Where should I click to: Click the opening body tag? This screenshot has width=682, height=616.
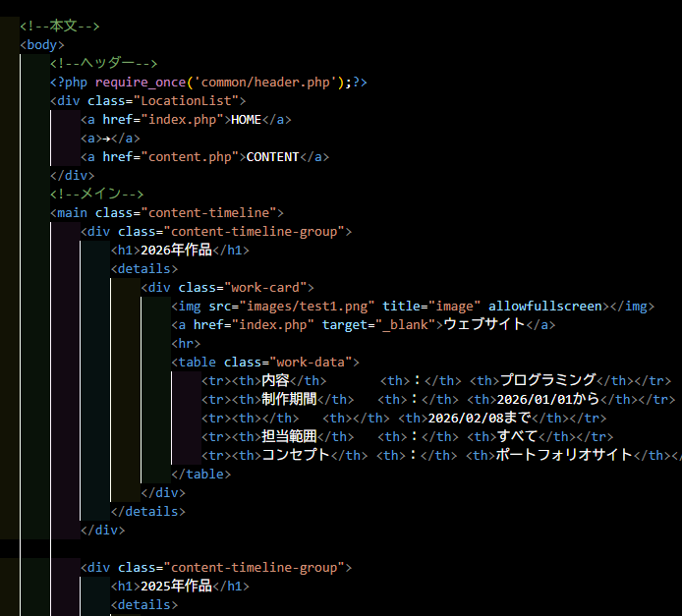point(42,45)
